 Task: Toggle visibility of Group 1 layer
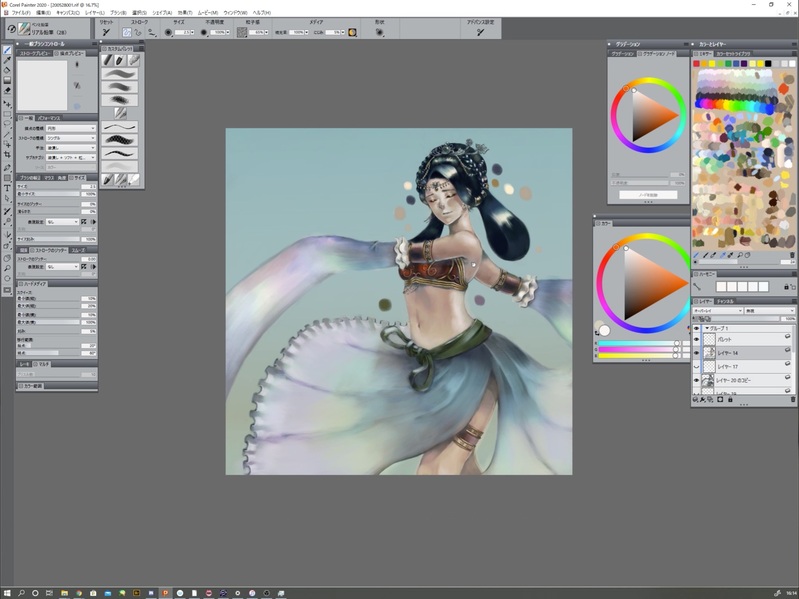[x=697, y=329]
